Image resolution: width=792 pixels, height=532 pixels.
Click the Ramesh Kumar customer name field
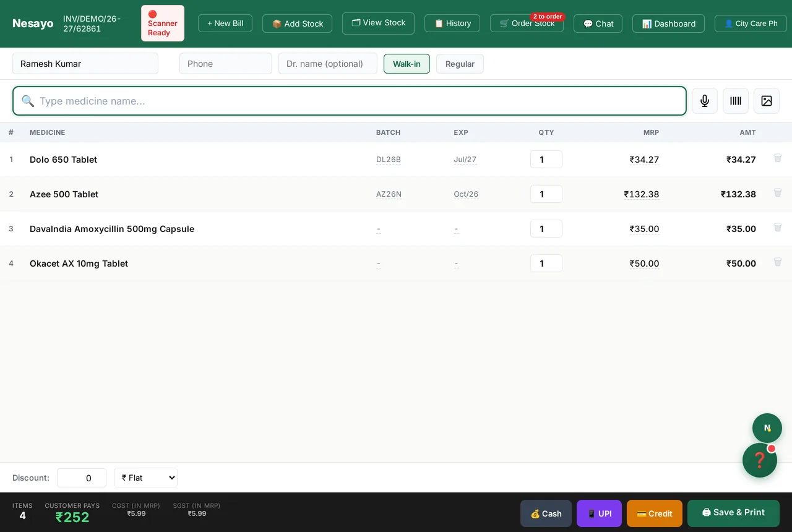click(x=85, y=64)
